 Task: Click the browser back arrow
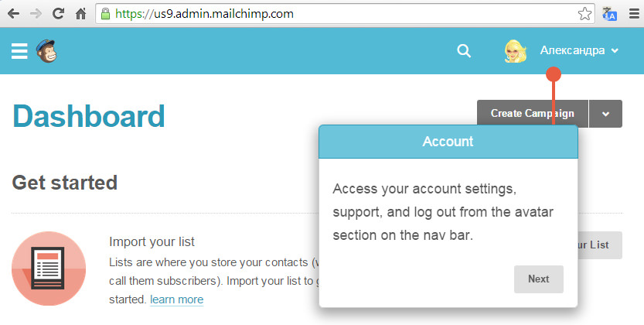point(14,14)
